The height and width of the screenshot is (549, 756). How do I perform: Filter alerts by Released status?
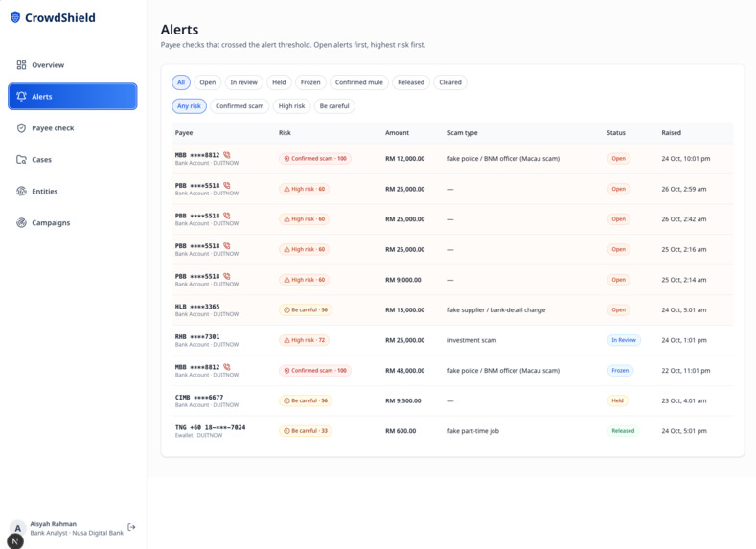click(411, 82)
